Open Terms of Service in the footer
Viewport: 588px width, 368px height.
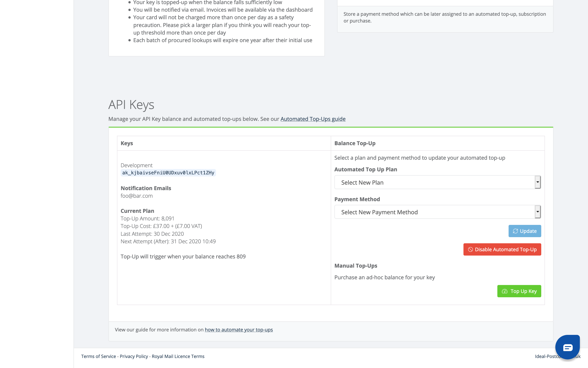98,356
